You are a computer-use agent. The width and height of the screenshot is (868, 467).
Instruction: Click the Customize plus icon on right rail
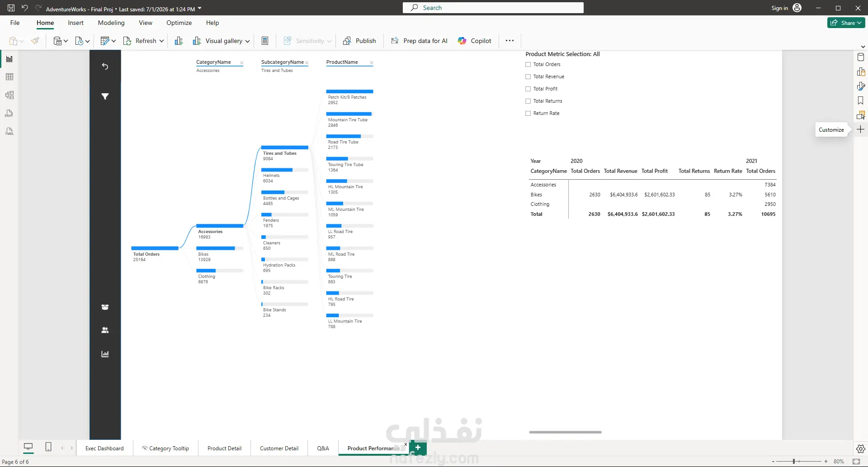[x=861, y=129]
